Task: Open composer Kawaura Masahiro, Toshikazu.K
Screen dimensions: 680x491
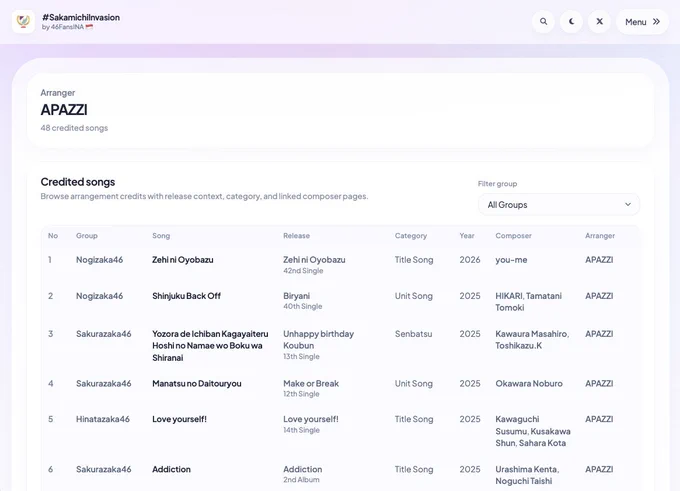Action: [533, 340]
